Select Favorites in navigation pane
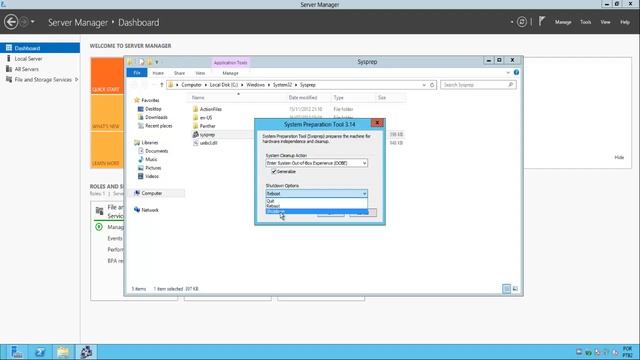This screenshot has width=640, height=360. tap(150, 100)
